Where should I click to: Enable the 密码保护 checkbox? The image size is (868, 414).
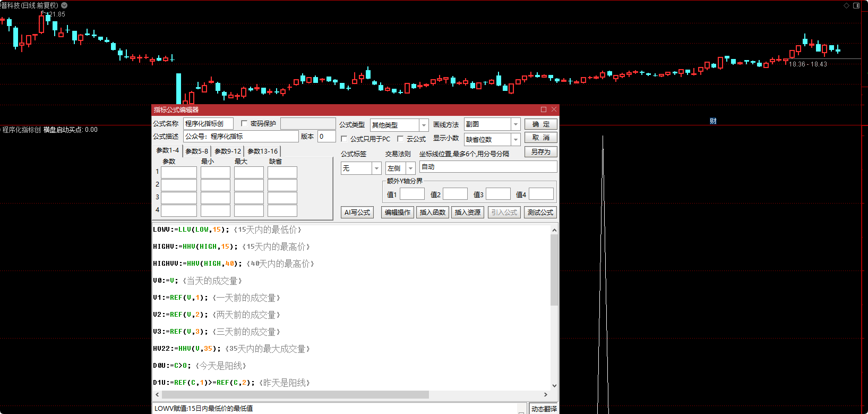(x=244, y=123)
